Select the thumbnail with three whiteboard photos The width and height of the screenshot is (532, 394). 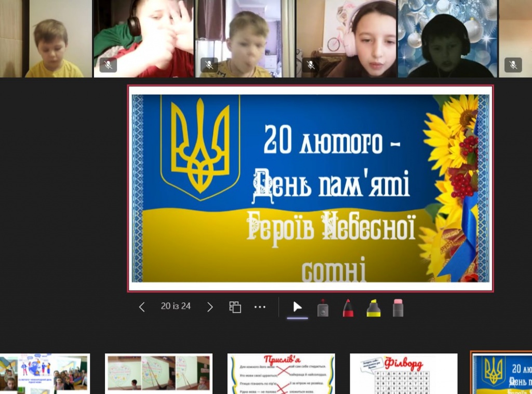[158, 373]
